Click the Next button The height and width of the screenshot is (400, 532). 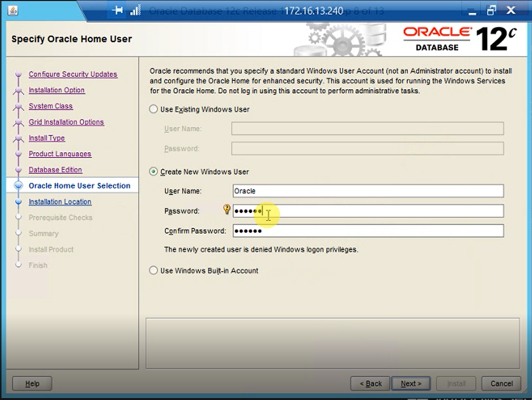click(411, 383)
